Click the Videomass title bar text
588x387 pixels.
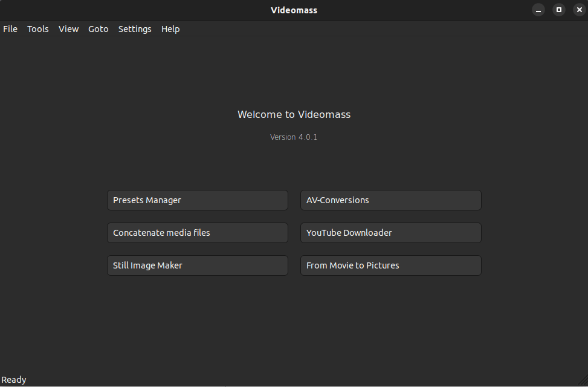click(294, 10)
